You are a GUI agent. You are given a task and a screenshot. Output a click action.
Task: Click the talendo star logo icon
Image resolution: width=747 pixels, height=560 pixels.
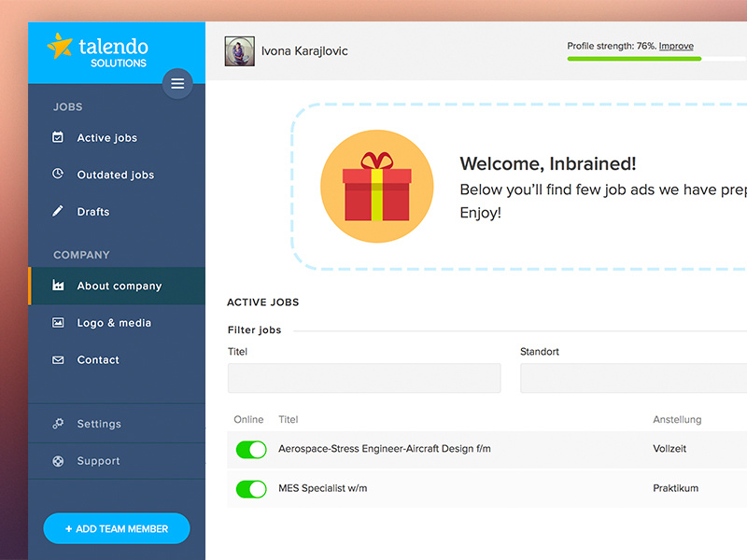tap(60, 46)
